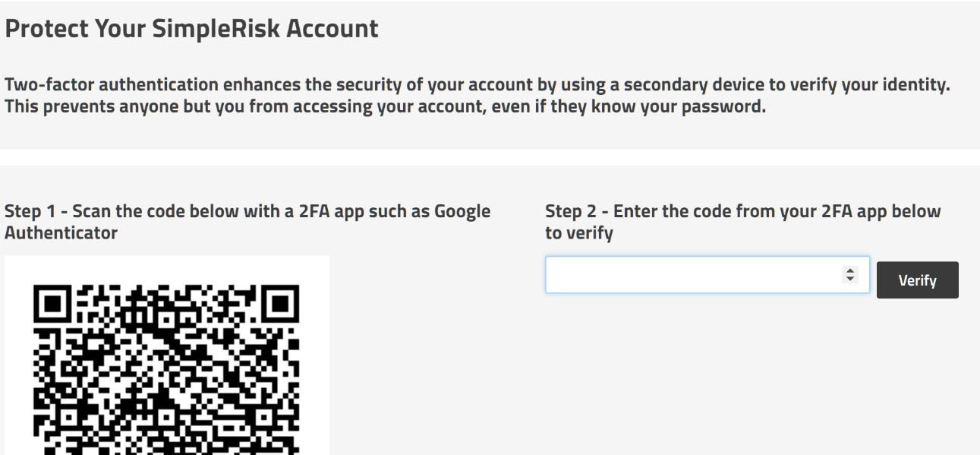Click the QR code's top-left finder square
This screenshot has width=980, height=455.
(54, 304)
